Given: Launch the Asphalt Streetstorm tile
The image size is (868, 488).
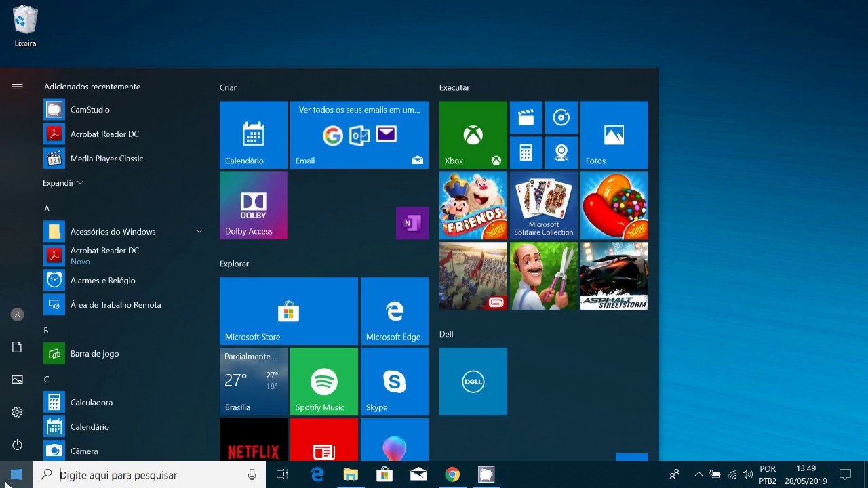Looking at the screenshot, I should click(x=614, y=276).
